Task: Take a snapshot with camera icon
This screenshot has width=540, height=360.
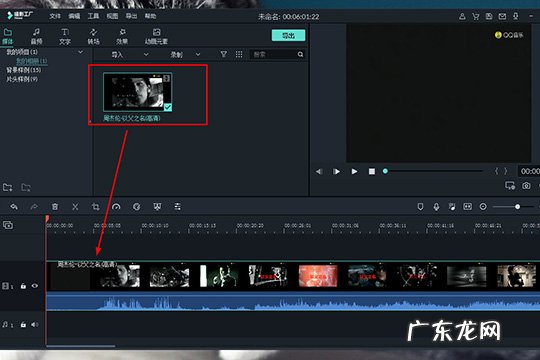Action: click(x=526, y=186)
